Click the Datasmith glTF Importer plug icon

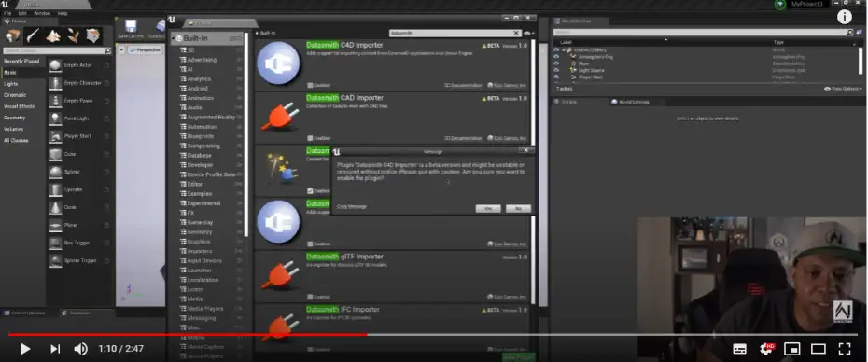click(x=280, y=274)
